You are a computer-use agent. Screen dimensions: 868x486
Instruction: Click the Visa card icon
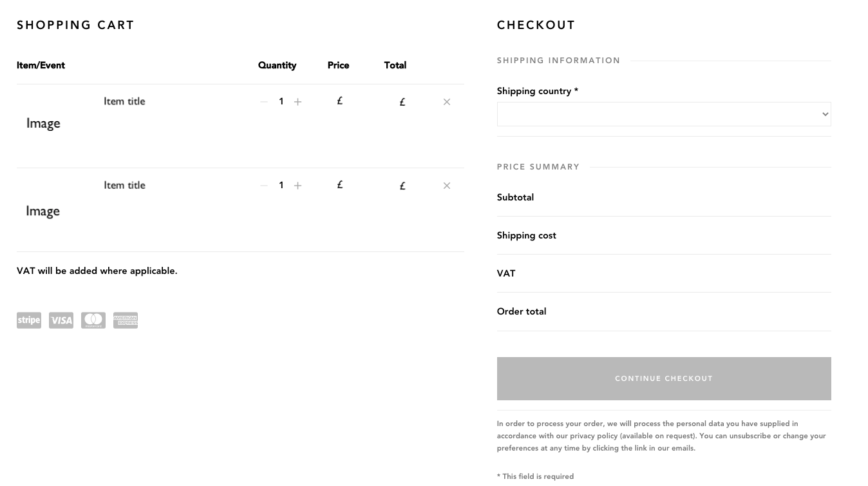(61, 320)
